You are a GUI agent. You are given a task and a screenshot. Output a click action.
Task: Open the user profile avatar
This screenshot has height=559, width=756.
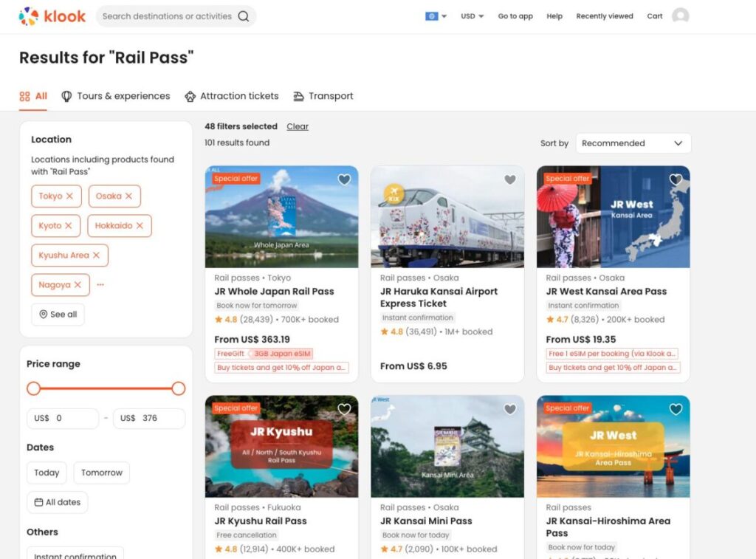point(680,16)
